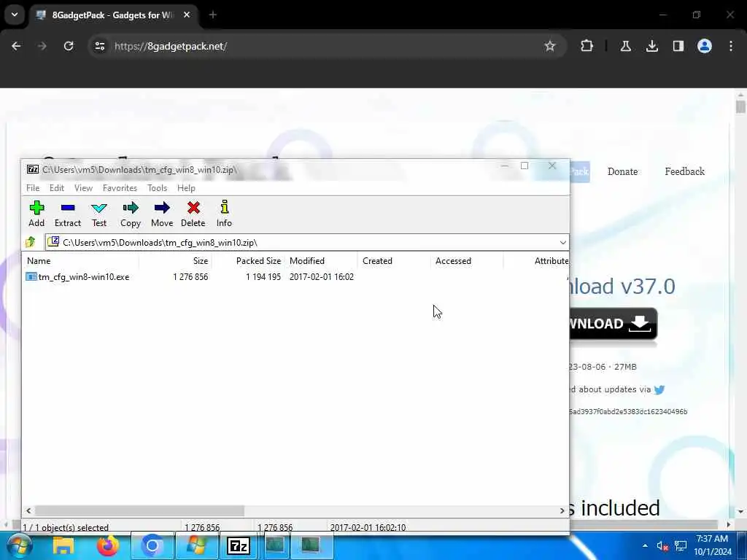Sort by the Created column header
Image resolution: width=747 pixels, height=560 pixels.
(x=393, y=261)
